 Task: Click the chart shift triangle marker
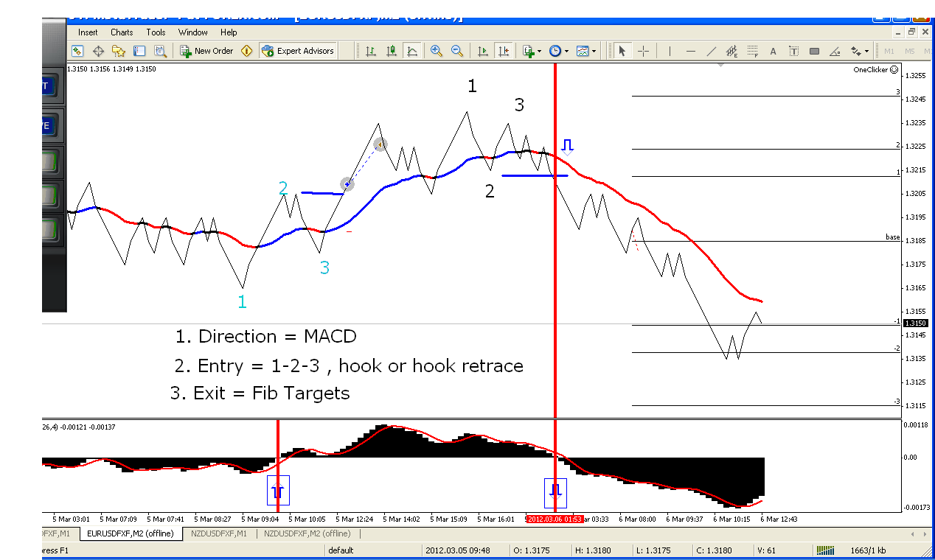pyautogui.click(x=721, y=66)
